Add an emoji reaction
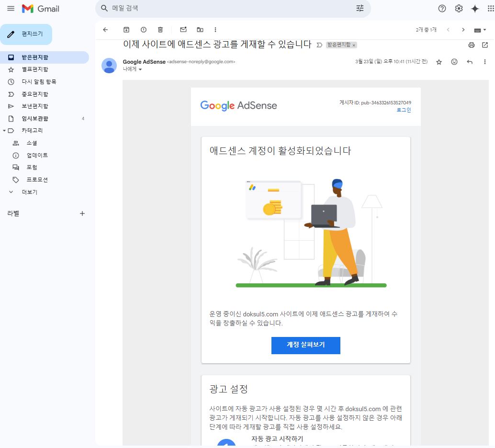The height and width of the screenshot is (448, 495). (x=454, y=62)
